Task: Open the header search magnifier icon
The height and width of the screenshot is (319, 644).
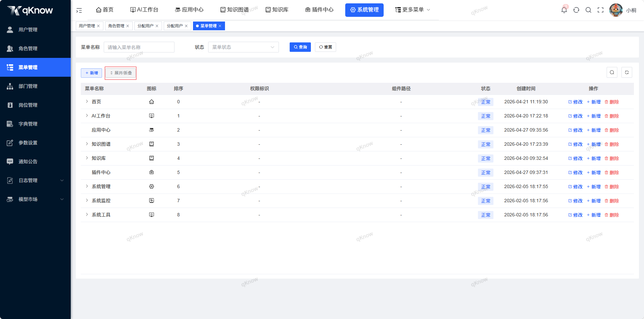Action: tap(588, 10)
